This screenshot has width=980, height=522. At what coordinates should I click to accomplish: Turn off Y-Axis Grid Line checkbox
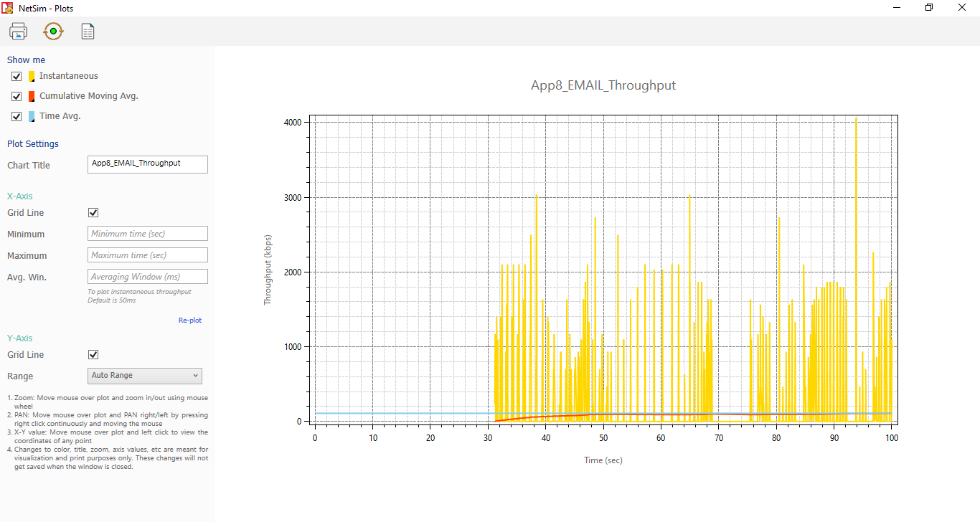pyautogui.click(x=93, y=355)
